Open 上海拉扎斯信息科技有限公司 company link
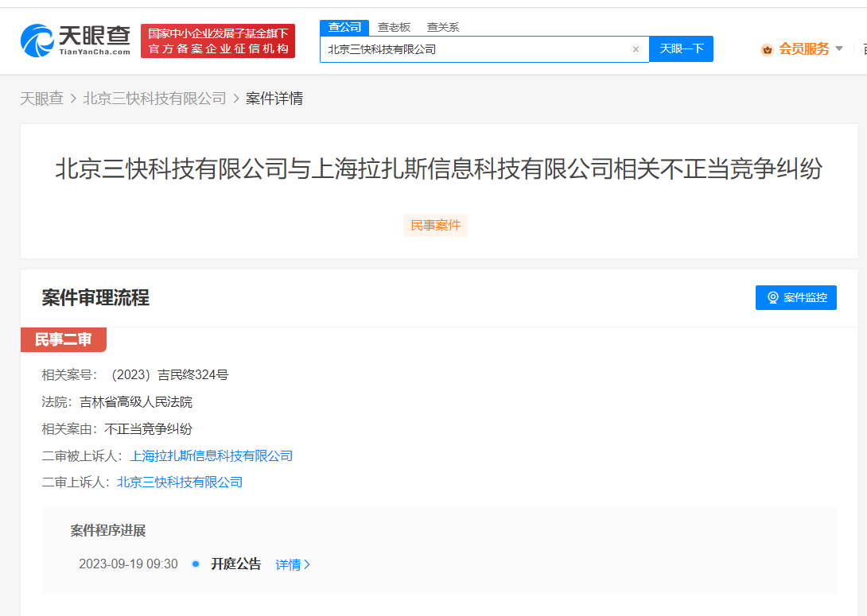867x616 pixels. click(x=212, y=455)
